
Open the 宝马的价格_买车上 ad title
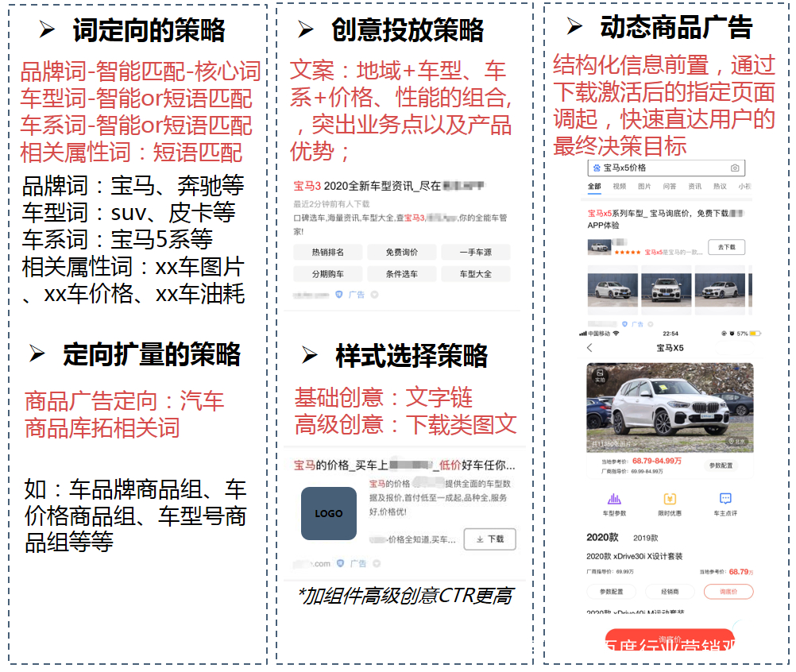pos(404,465)
